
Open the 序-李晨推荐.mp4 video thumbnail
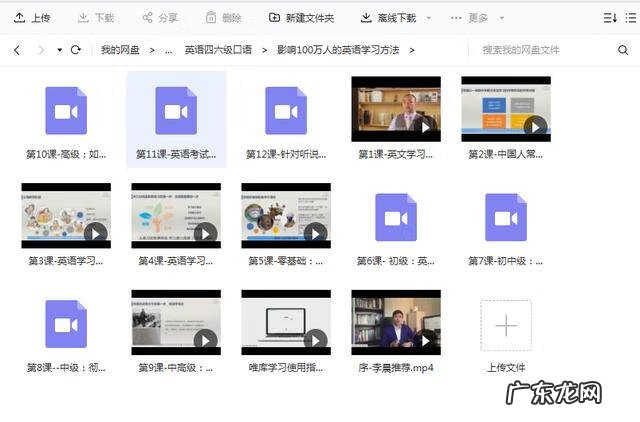pos(396,322)
